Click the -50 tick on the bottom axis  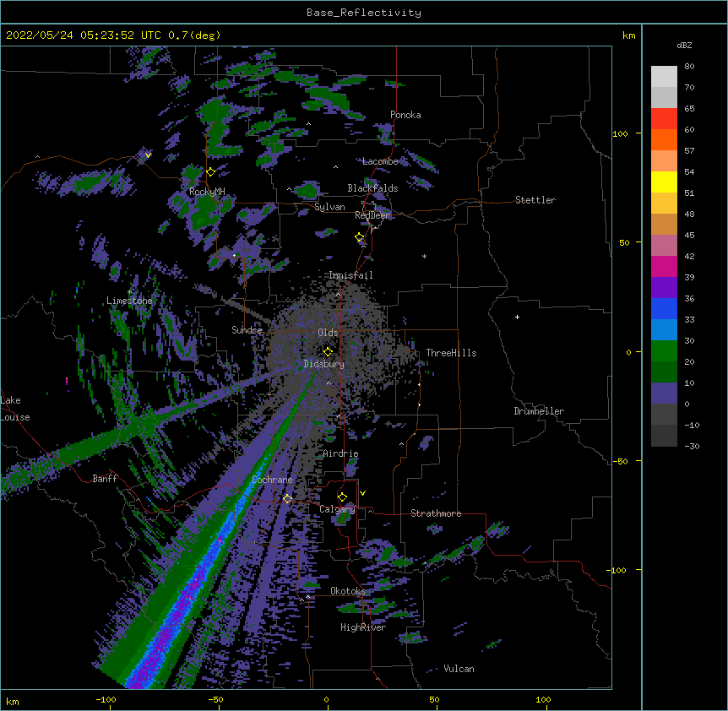pyautogui.click(x=215, y=699)
